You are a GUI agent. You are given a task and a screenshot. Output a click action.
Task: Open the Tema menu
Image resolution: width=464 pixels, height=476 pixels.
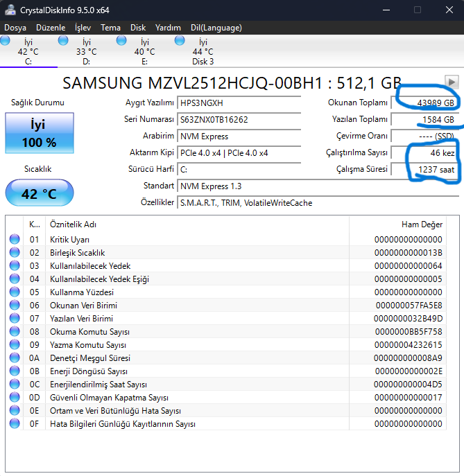click(110, 28)
